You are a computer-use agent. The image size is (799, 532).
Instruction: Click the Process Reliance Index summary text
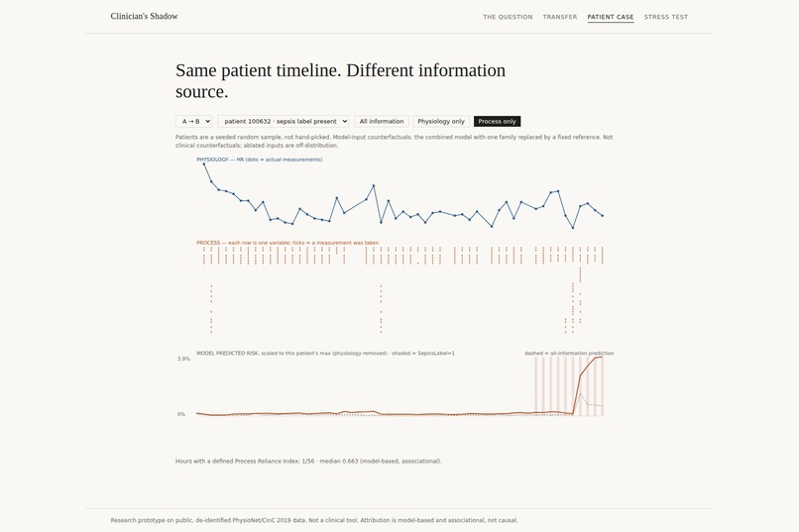click(x=308, y=462)
